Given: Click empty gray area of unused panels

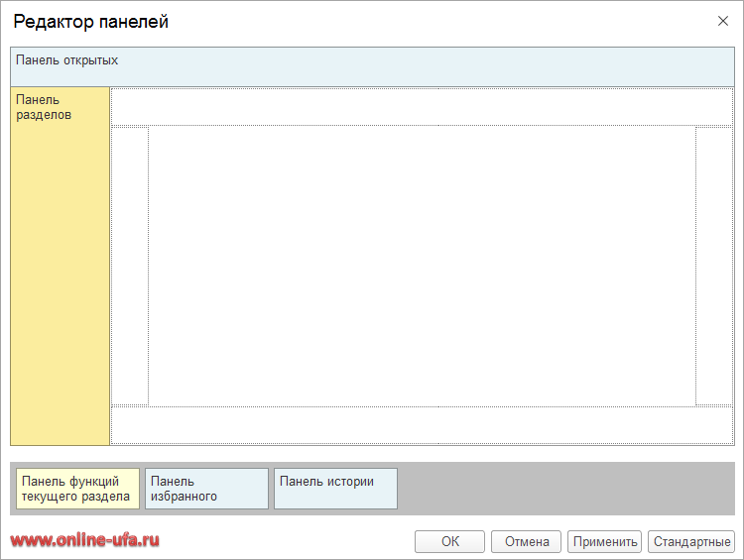Looking at the screenshot, I should pyautogui.click(x=565, y=489).
